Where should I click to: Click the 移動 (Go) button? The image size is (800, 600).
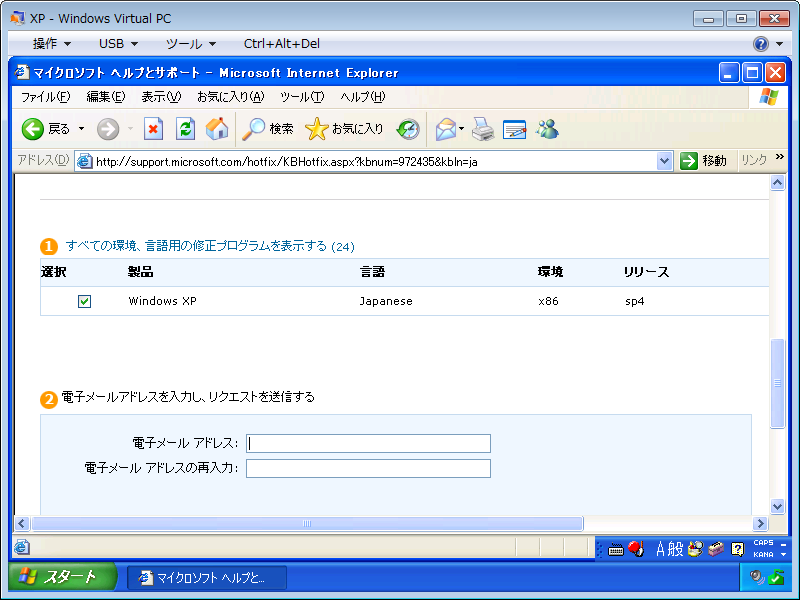(x=704, y=161)
